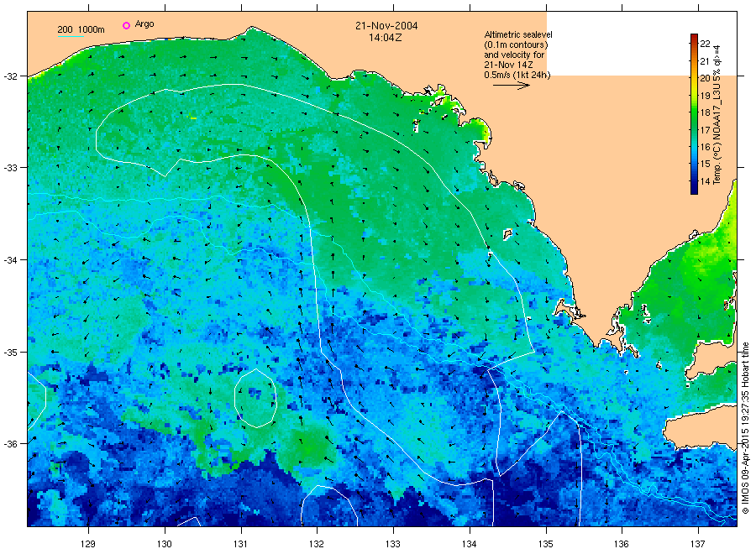Image resolution: width=756 pixels, height=554 pixels.
Task: Click the 14:04Z time label
Action: (x=386, y=38)
